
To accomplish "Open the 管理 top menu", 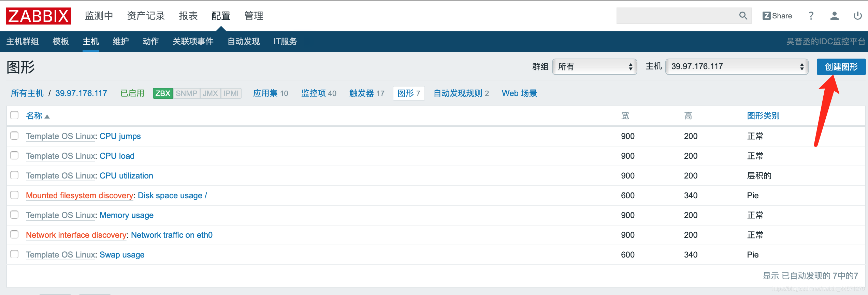I will point(254,16).
